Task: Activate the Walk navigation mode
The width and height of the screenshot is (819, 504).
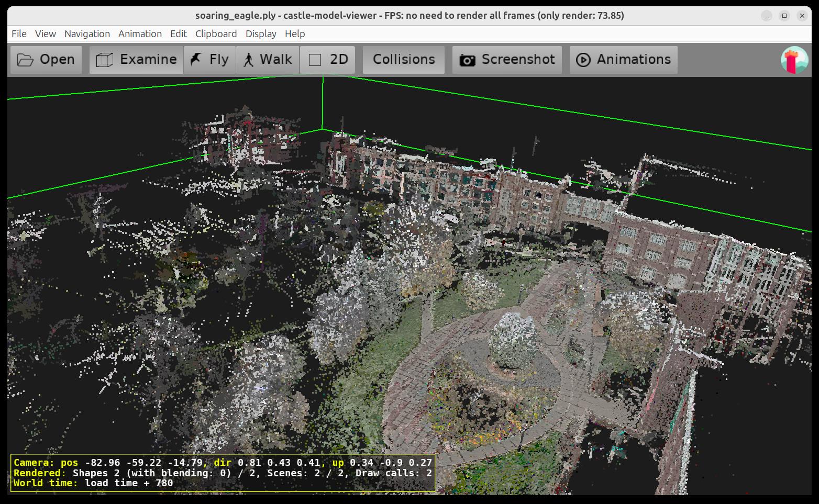Action: pyautogui.click(x=268, y=60)
